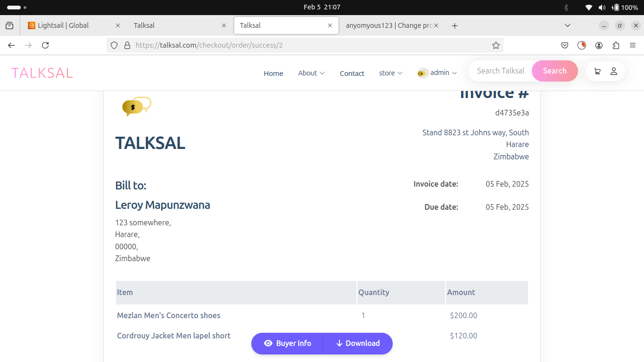Click the padlock site security icon
644x362 pixels.
pos(127,45)
